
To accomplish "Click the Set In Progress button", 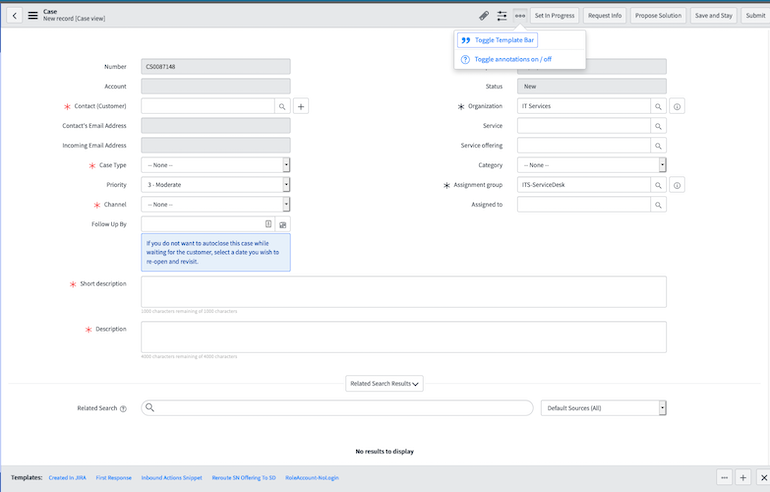I will 554,16.
